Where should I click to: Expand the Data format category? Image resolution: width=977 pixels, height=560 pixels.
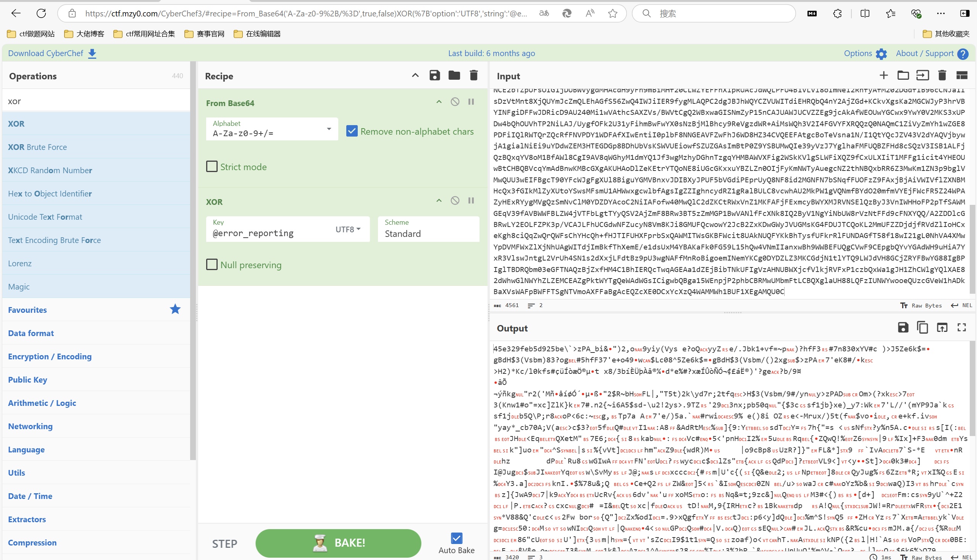pyautogui.click(x=96, y=333)
